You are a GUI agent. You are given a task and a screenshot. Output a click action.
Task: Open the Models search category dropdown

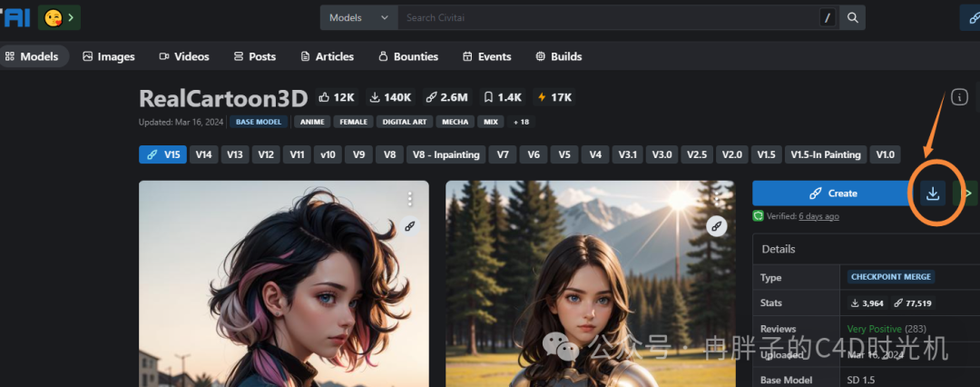pyautogui.click(x=358, y=17)
